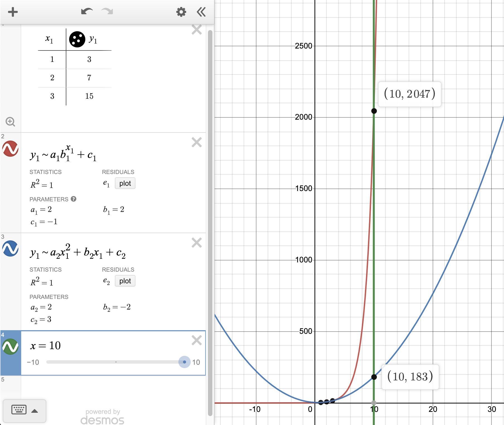Select table cell with value 15

click(x=89, y=96)
